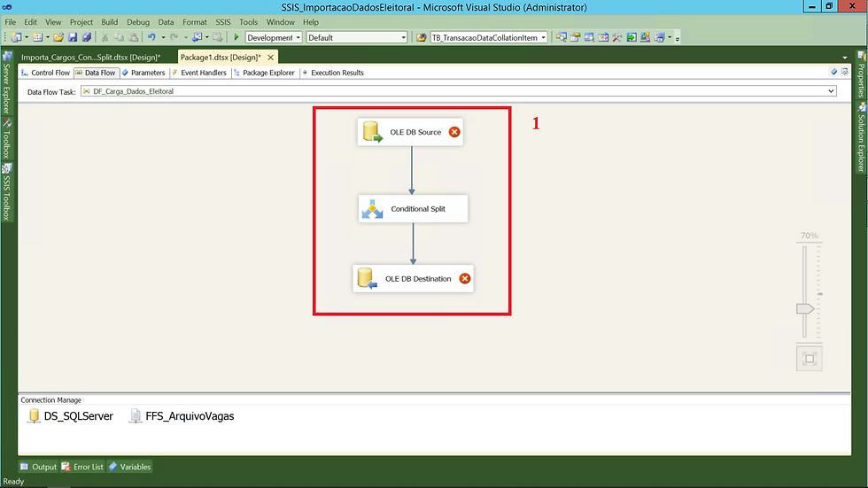This screenshot has height=488, width=868.
Task: Switch to the Package Explorer tab
Action: coord(264,73)
